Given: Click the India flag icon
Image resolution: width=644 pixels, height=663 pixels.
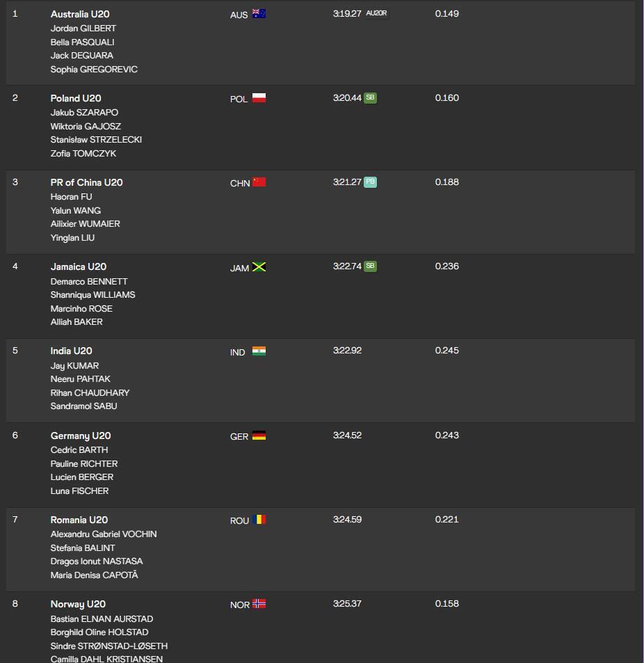Looking at the screenshot, I should (259, 351).
